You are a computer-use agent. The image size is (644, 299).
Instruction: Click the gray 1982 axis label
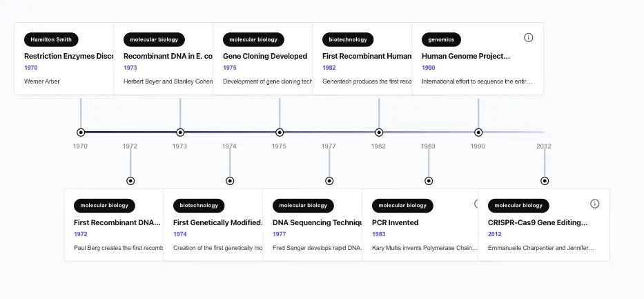click(378, 146)
